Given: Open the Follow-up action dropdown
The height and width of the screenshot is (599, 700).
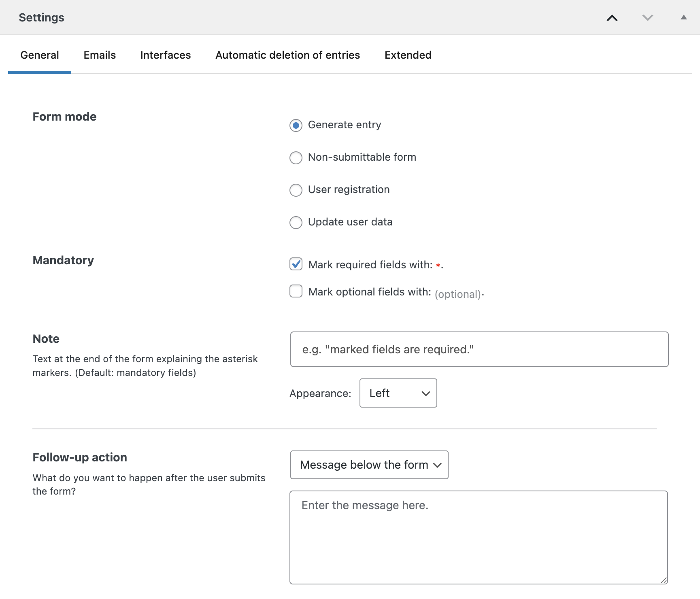Looking at the screenshot, I should (369, 465).
